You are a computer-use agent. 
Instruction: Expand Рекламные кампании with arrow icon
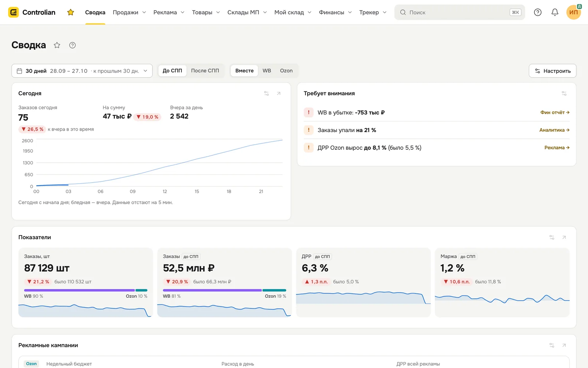click(x=564, y=345)
